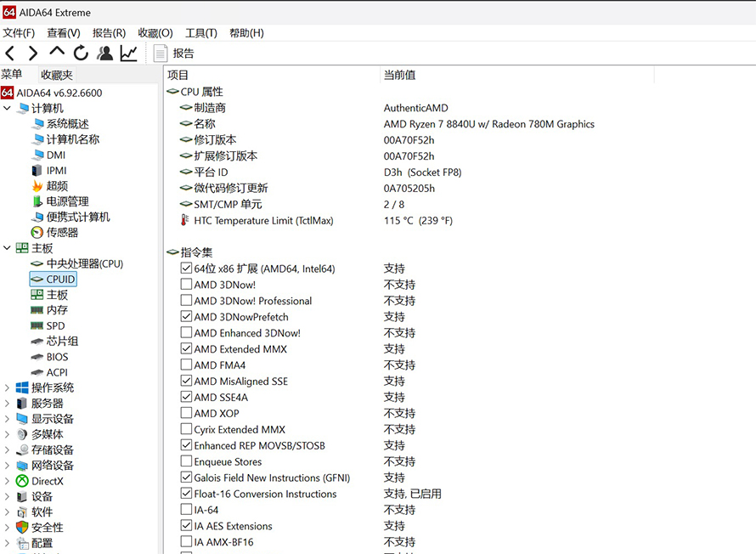Image resolution: width=756 pixels, height=554 pixels.
Task: Select the 安全性 shield icon
Action: [22, 528]
